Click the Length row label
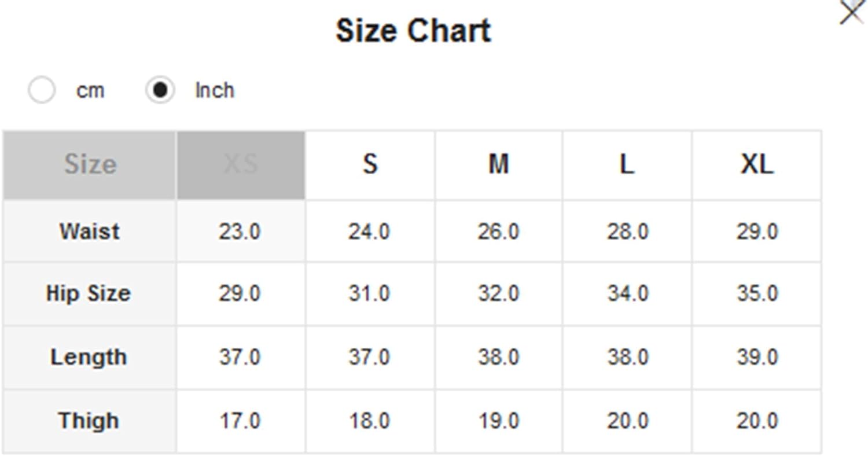The image size is (868, 456). (90, 357)
